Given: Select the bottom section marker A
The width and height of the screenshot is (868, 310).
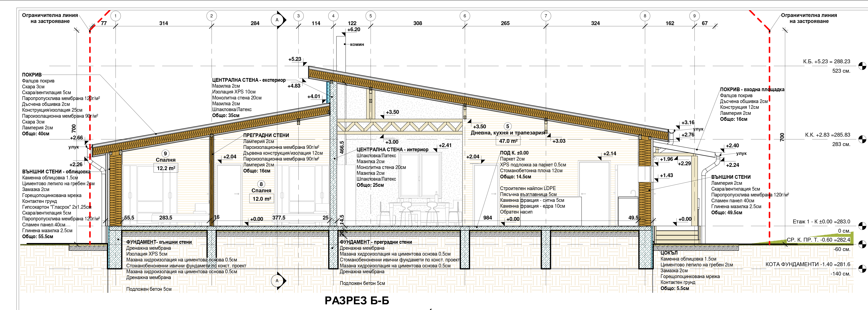Looking at the screenshot, I should (x=277, y=281).
